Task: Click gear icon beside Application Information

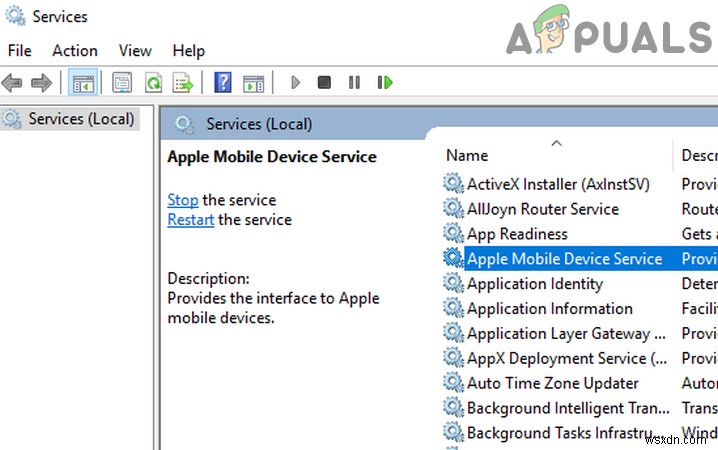Action: coord(453,307)
